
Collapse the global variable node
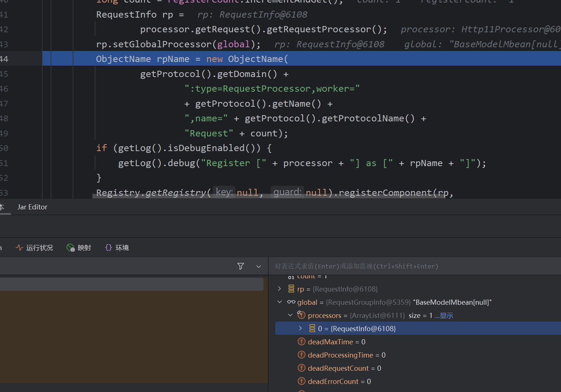(280, 302)
